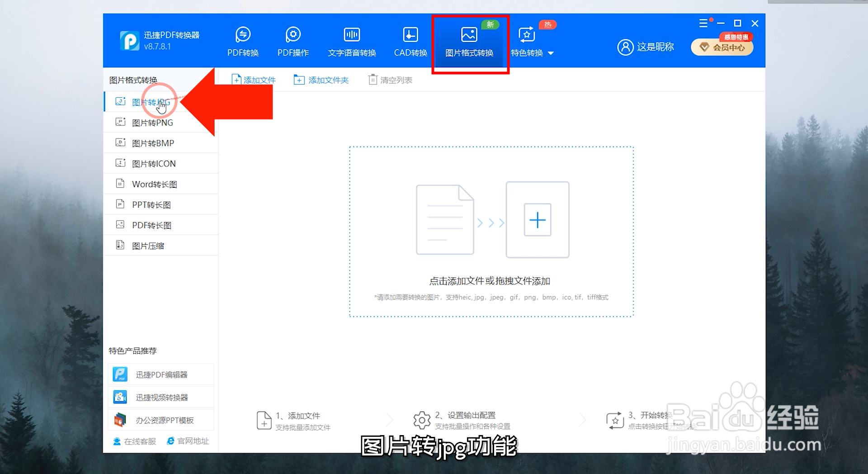This screenshot has width=868, height=474.
Task: Open the PDF操作 feature
Action: (293, 41)
